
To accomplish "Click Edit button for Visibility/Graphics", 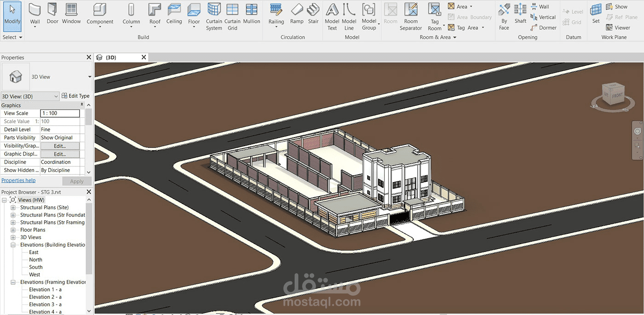I will pos(60,146).
